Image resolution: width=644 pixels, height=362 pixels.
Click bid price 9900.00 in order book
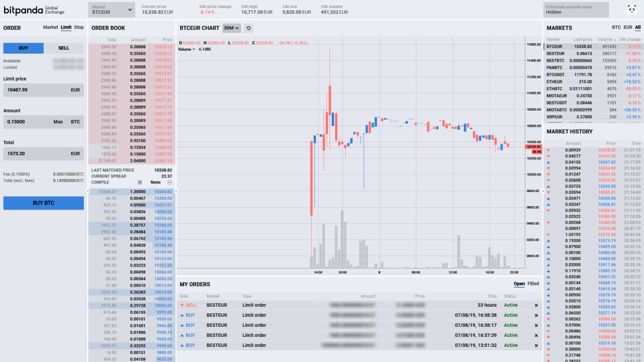pos(164,345)
